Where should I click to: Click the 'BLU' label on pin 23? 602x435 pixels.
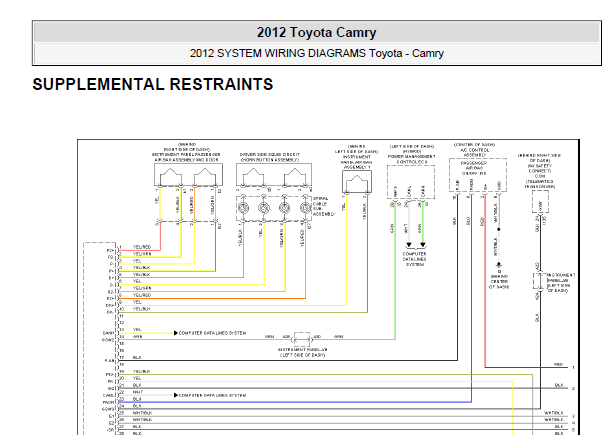137,399
